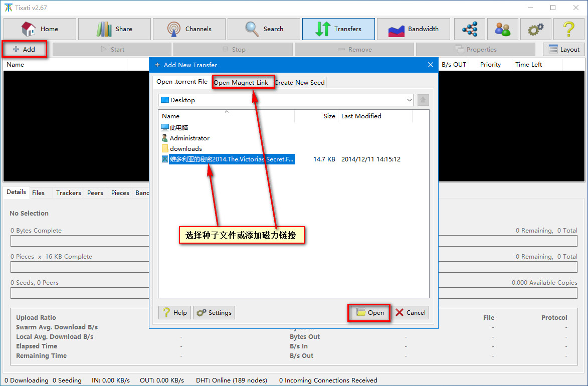Click the Start transfer button
Screen dimensions: 588x386
click(x=112, y=49)
